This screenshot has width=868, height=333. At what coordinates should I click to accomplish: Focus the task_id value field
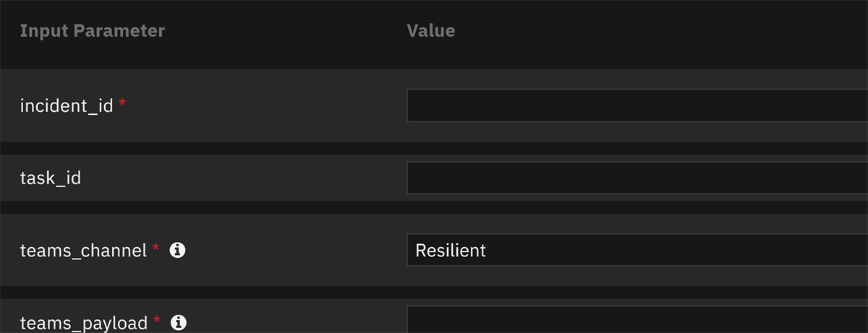click(637, 178)
